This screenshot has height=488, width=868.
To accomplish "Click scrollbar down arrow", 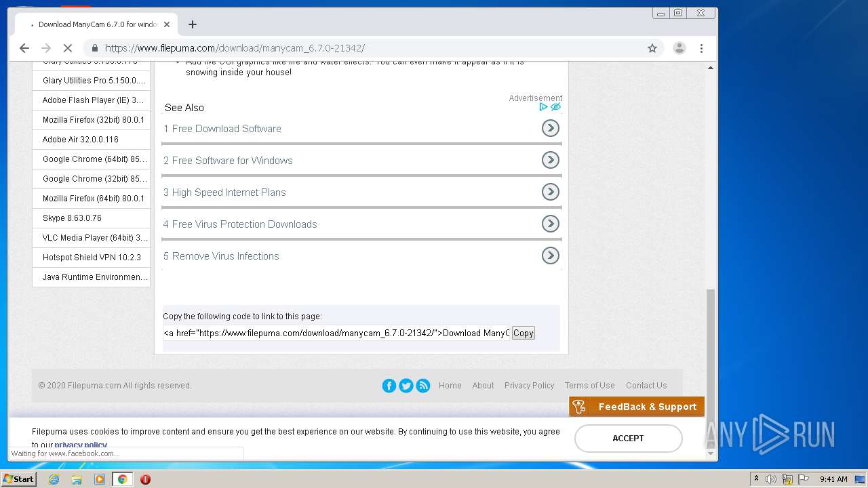I will [711, 453].
